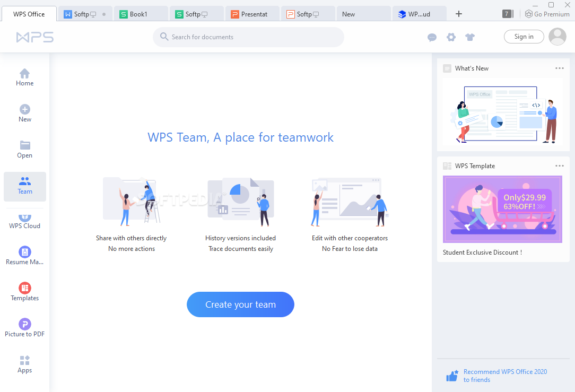Click the chat message bubble icon

click(x=432, y=38)
